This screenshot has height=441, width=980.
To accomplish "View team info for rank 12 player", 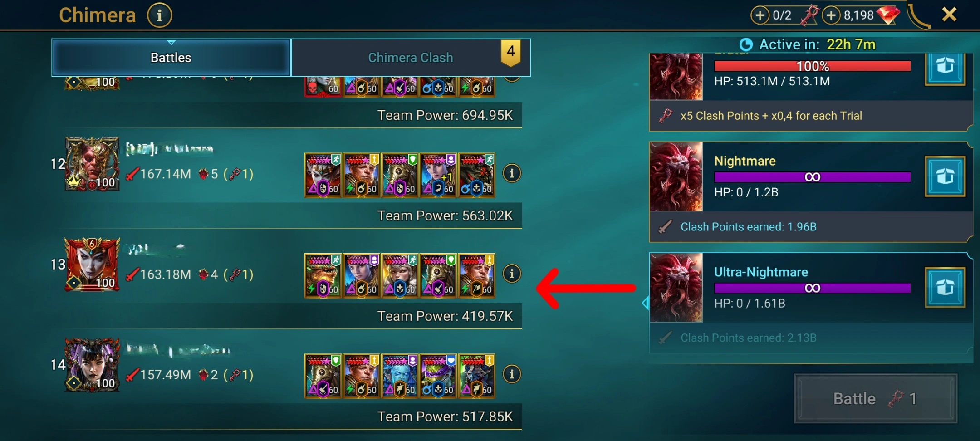I will click(x=512, y=173).
